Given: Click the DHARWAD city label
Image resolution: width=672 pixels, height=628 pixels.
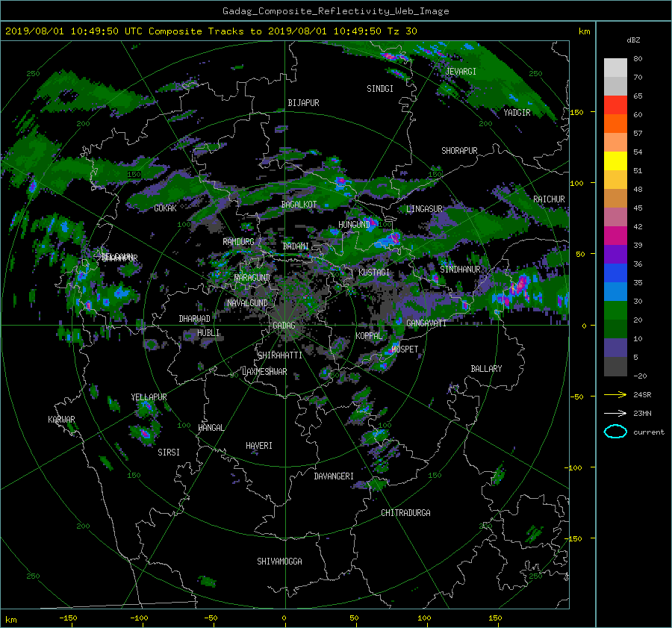Looking at the screenshot, I should click(x=195, y=319).
